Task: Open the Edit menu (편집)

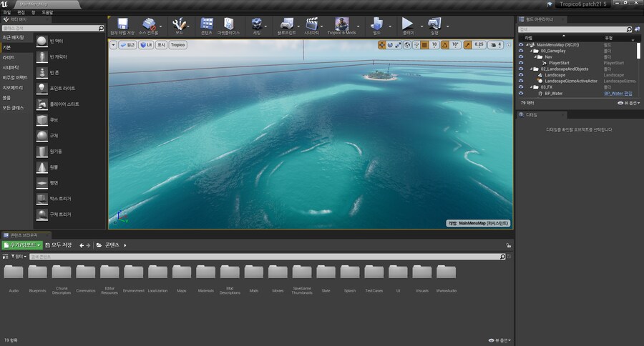Action: click(x=21, y=13)
